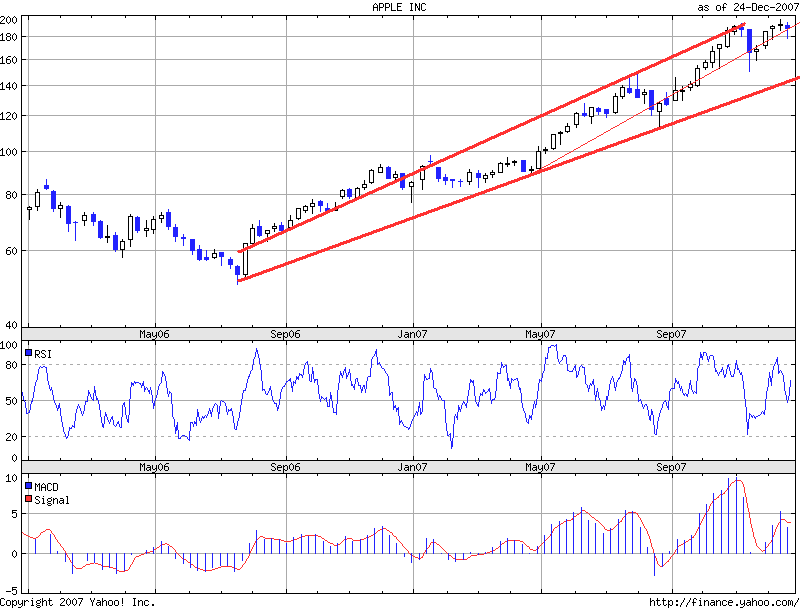Screen dimensions: 804x614
Task: Click the MACD axis label 10
Action: tap(12, 478)
